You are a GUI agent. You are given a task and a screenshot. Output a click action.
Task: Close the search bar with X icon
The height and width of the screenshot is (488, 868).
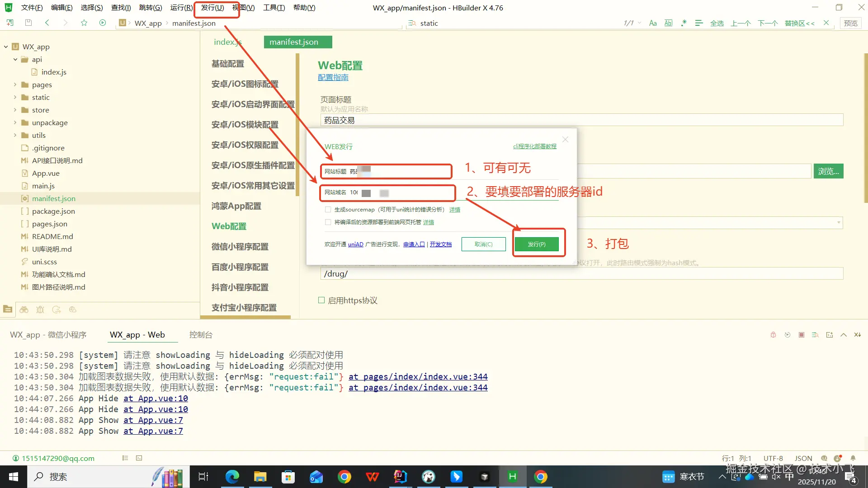pyautogui.click(x=826, y=23)
